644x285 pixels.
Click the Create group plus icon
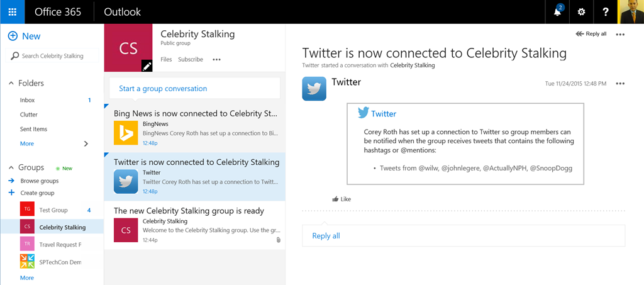(11, 193)
